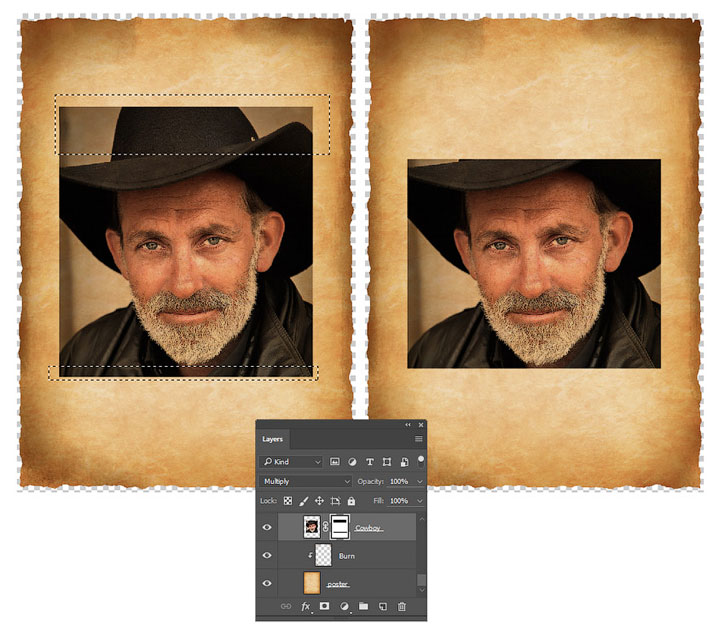
Task: Lock transparent pixels icon
Action: coord(288,501)
